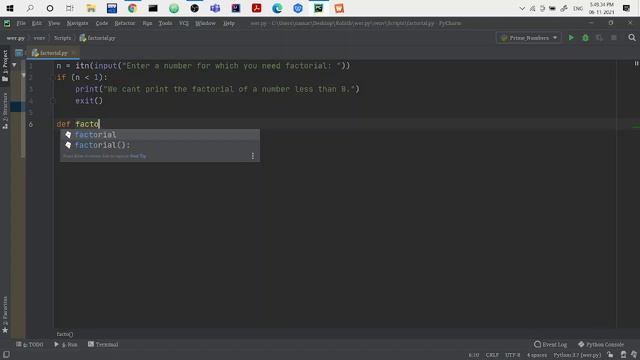Open Microsoft Teams from the taskbar

[x=215, y=8]
